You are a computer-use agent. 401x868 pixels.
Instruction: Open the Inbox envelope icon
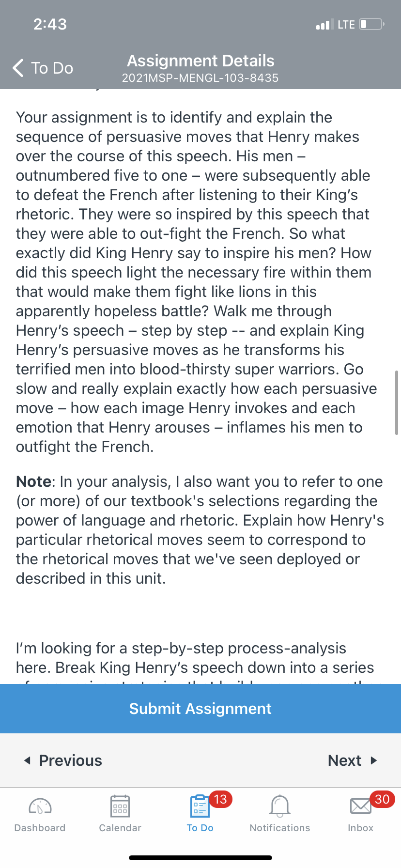click(x=360, y=806)
